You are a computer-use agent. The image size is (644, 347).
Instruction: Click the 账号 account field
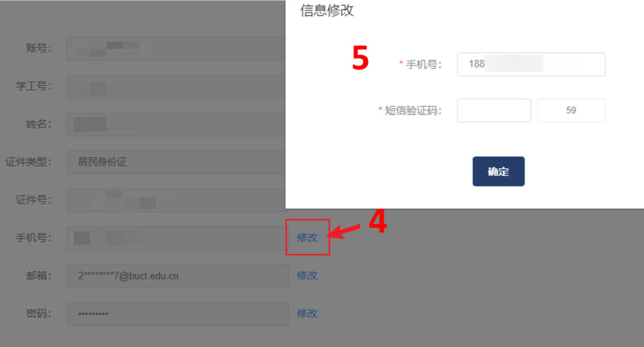(x=176, y=48)
